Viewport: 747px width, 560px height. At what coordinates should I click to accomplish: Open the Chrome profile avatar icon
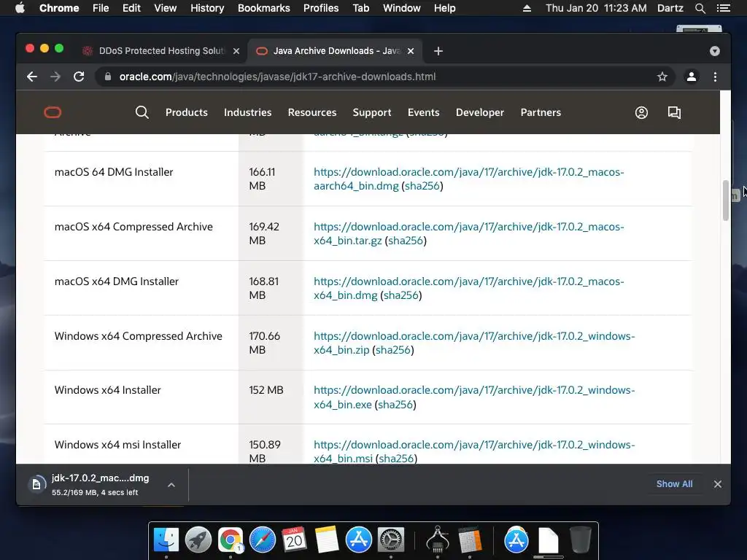point(692,77)
